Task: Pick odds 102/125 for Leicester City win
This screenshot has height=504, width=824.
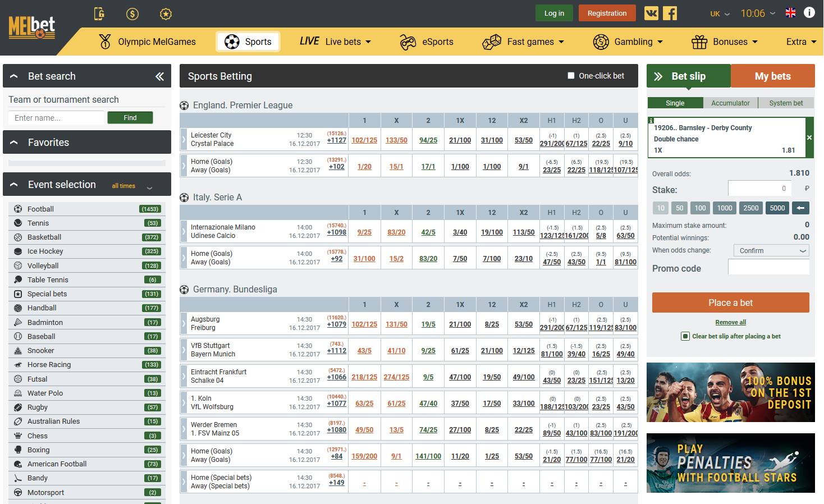Action: click(364, 140)
